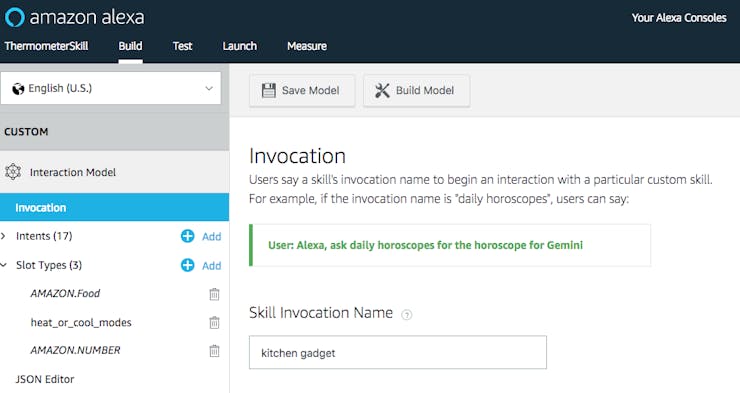The height and width of the screenshot is (393, 740).
Task: Switch to the Test tab
Action: coord(182,46)
